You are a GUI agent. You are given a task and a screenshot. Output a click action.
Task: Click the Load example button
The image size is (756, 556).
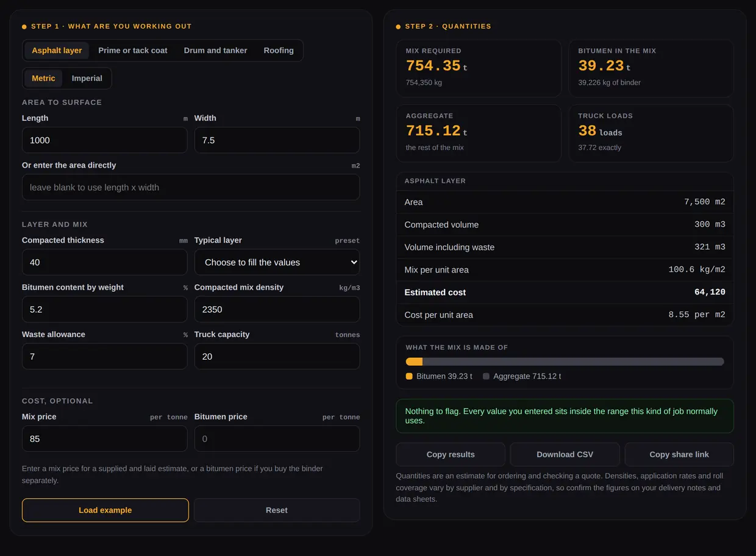click(x=105, y=510)
